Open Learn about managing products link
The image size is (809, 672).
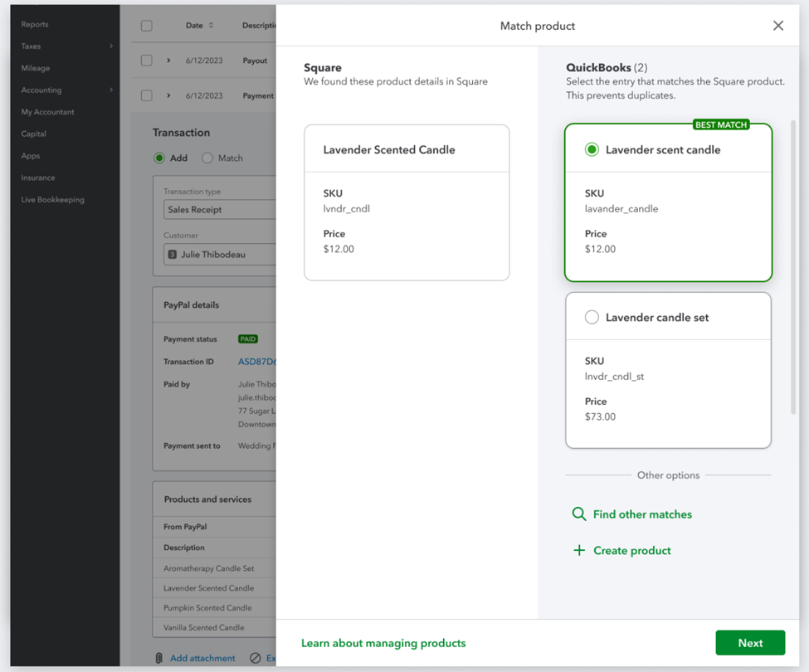[x=383, y=643]
